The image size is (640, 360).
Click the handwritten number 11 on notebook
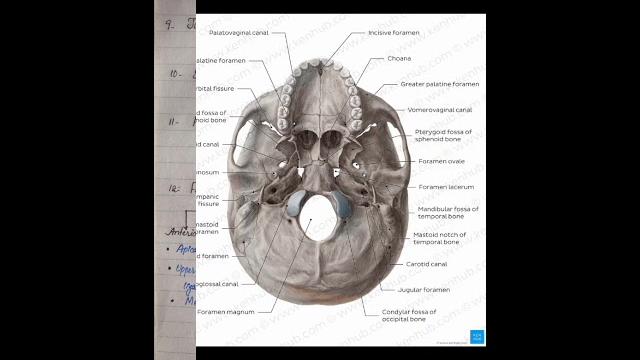click(x=174, y=122)
